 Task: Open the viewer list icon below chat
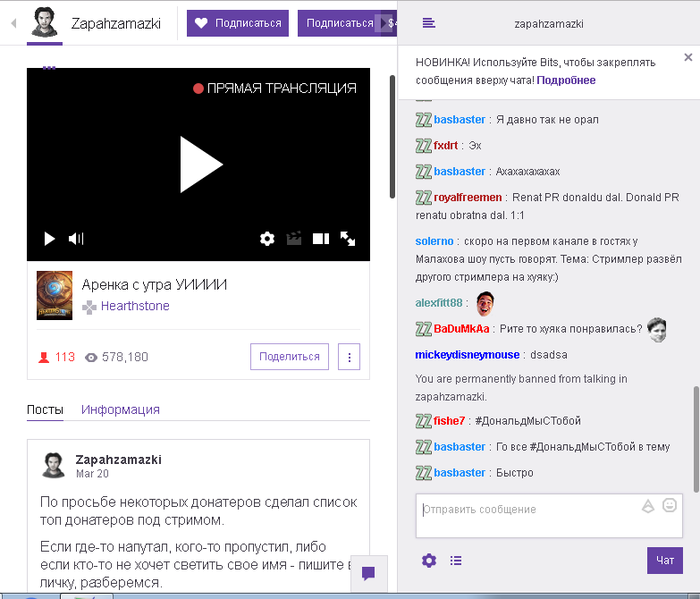point(456,561)
